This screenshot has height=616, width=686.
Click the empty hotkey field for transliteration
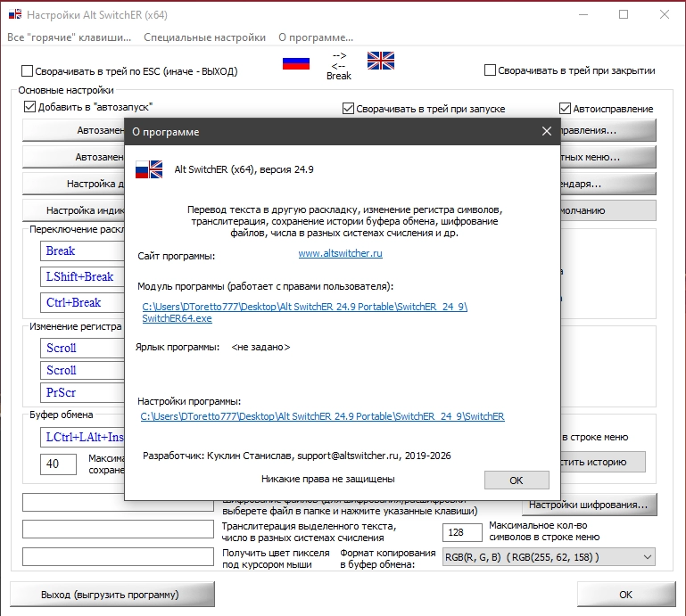point(118,529)
